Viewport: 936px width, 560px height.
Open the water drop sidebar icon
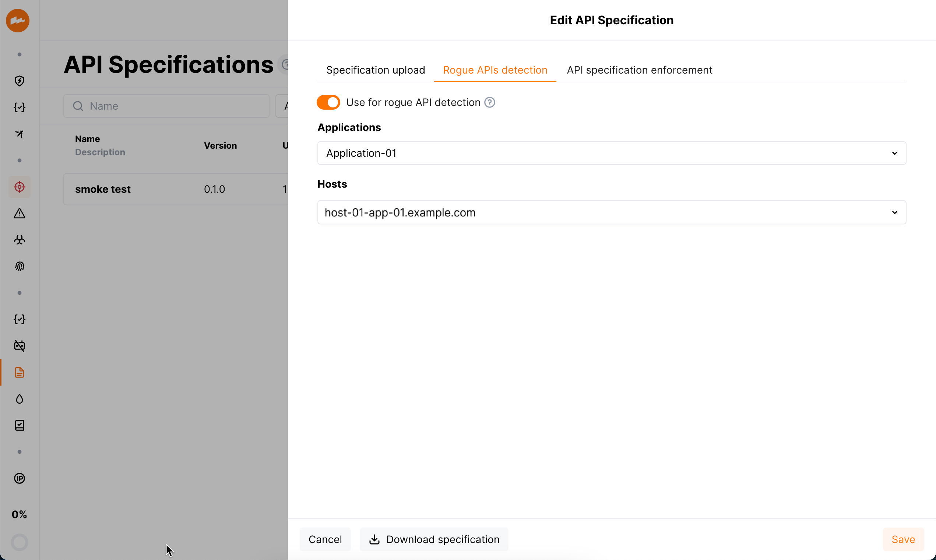(19, 398)
